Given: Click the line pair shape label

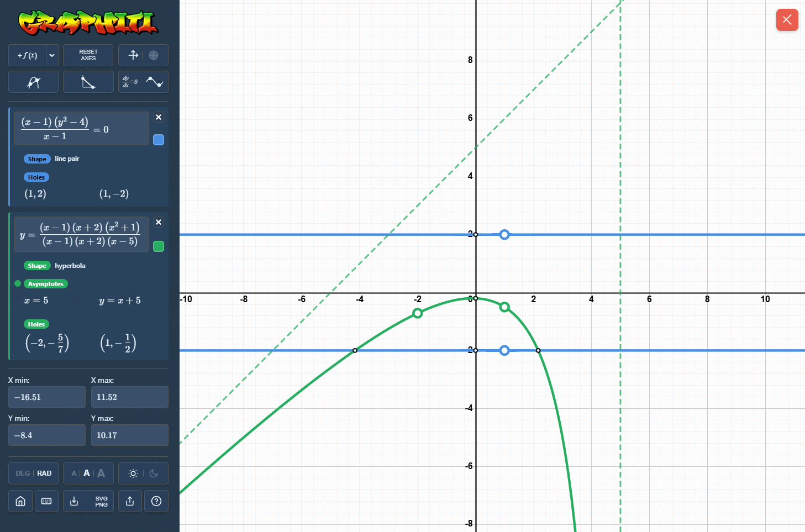Looking at the screenshot, I should tap(67, 159).
